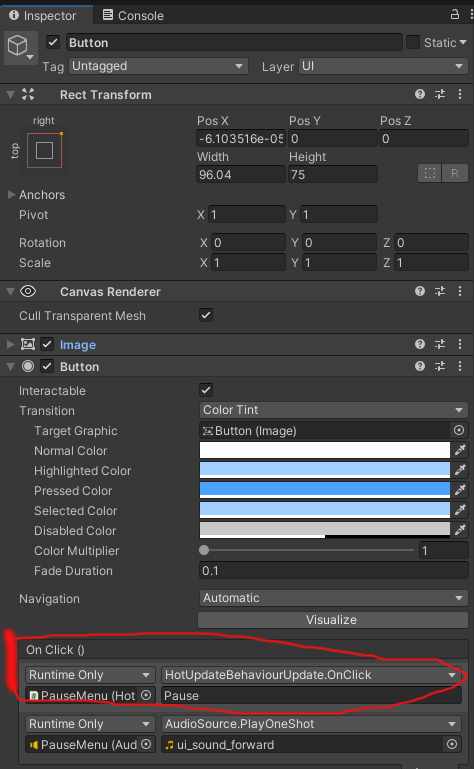The image size is (474, 769).
Task: Click the Fade Duration input field
Action: 333,570
